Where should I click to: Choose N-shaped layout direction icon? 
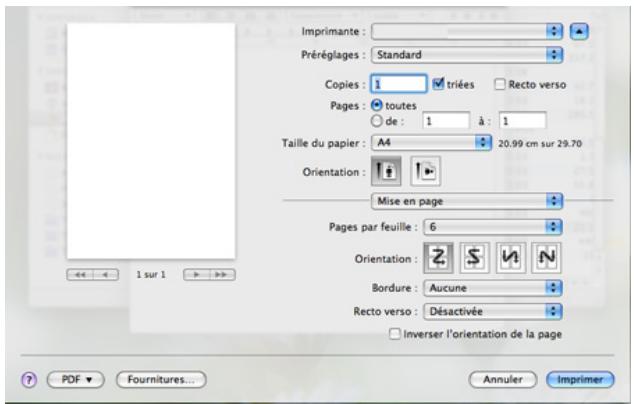point(546,258)
